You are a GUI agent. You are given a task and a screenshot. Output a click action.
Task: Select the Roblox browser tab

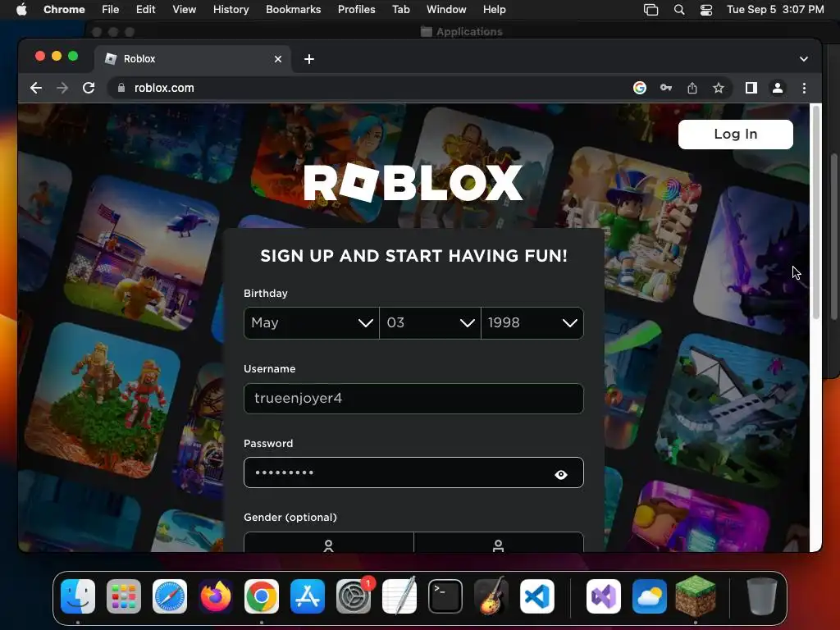[x=193, y=59]
